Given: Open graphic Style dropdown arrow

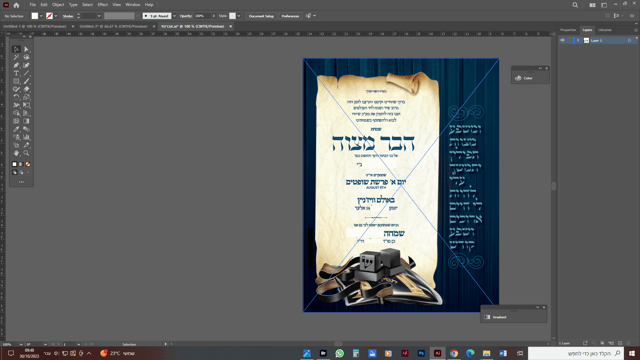Looking at the screenshot, I should pos(239,16).
